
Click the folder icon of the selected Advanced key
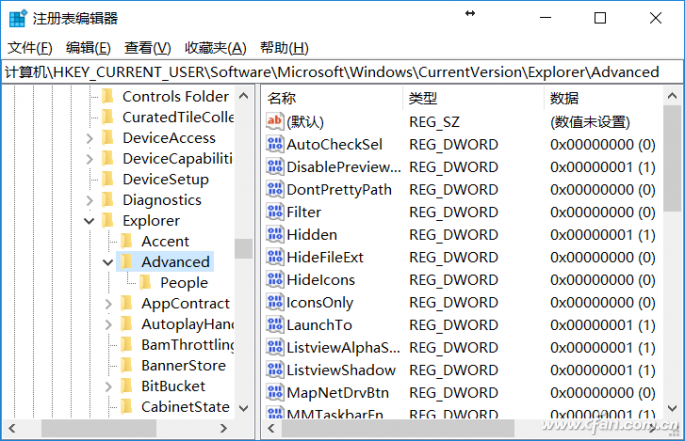pyautogui.click(x=126, y=261)
